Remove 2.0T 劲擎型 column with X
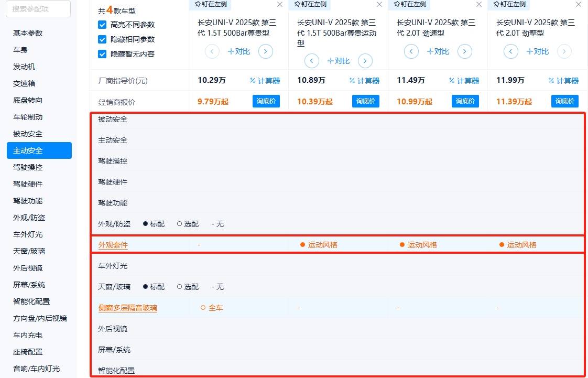The width and height of the screenshot is (588, 378). pos(579,5)
